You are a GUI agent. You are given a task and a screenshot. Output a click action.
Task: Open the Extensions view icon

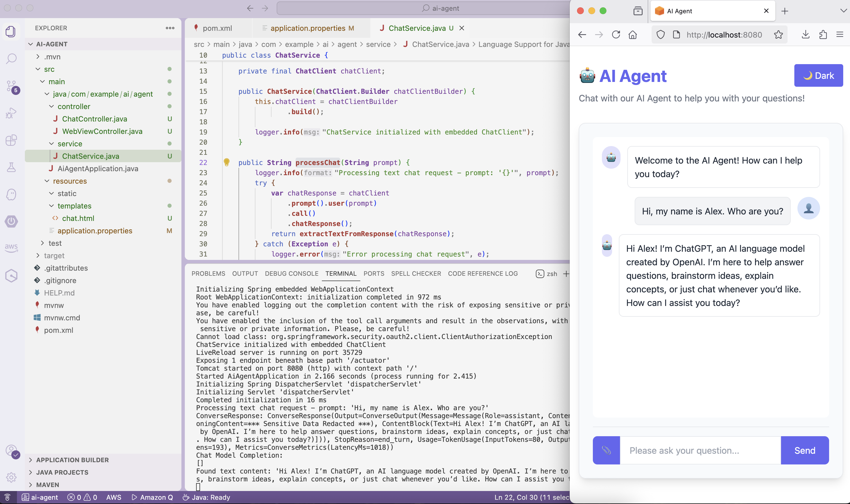pyautogui.click(x=11, y=140)
